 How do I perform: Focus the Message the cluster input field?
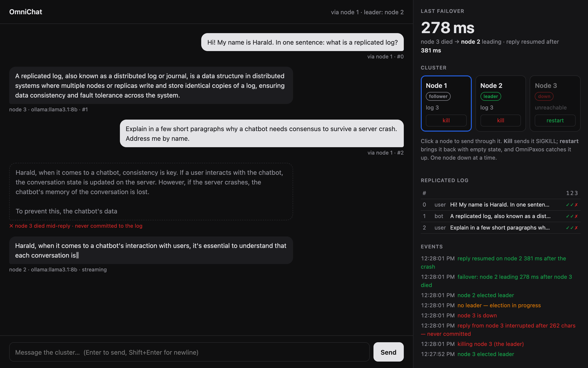click(189, 352)
